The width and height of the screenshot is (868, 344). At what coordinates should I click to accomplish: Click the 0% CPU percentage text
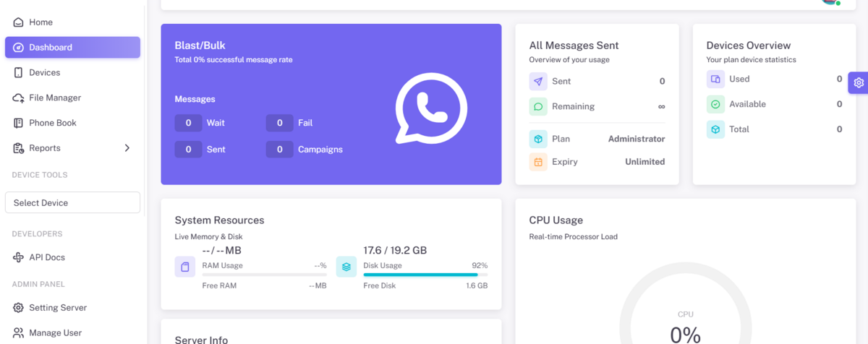coord(685,335)
